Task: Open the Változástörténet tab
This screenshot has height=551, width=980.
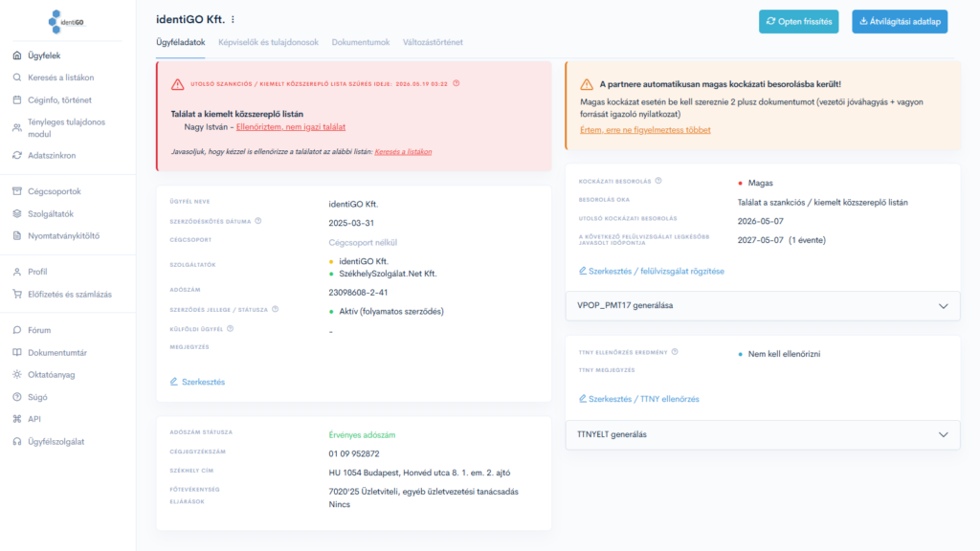Action: pyautogui.click(x=433, y=42)
